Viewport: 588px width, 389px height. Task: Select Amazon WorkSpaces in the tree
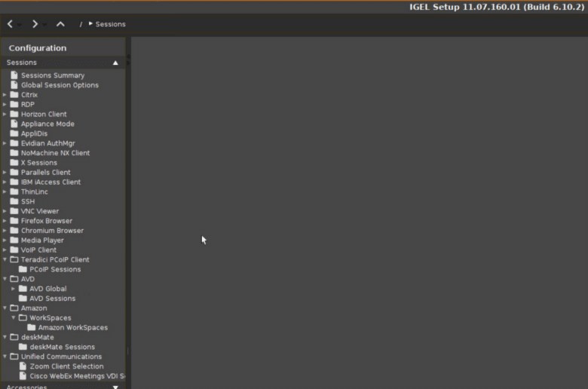[73, 327]
